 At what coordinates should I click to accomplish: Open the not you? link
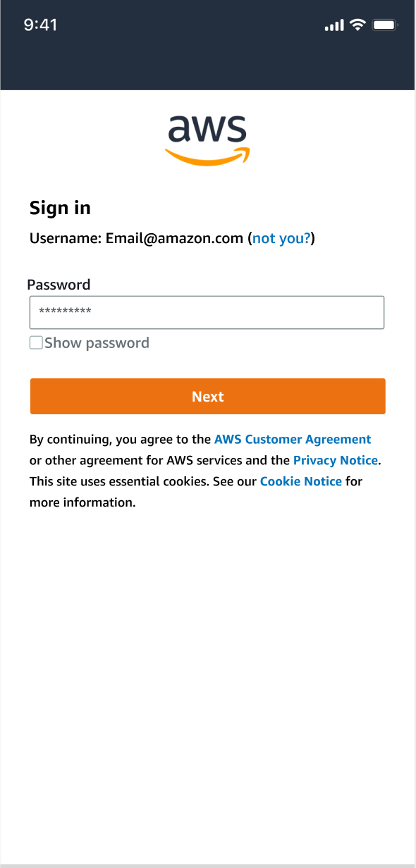point(281,238)
